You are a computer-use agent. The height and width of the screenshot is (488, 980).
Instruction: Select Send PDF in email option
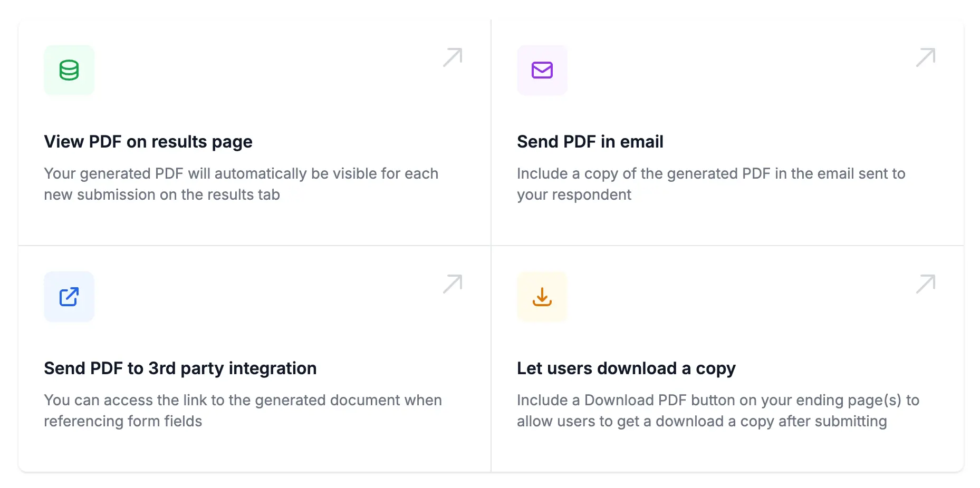click(x=590, y=141)
